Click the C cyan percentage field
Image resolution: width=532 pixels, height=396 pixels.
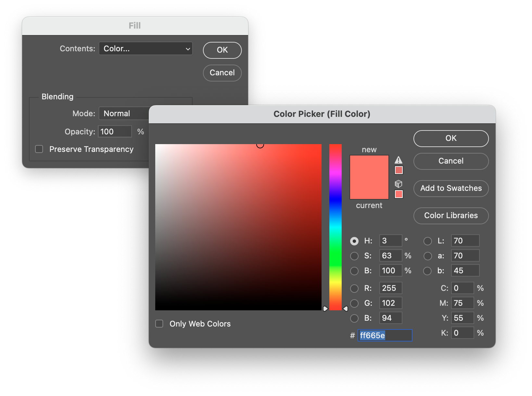462,288
